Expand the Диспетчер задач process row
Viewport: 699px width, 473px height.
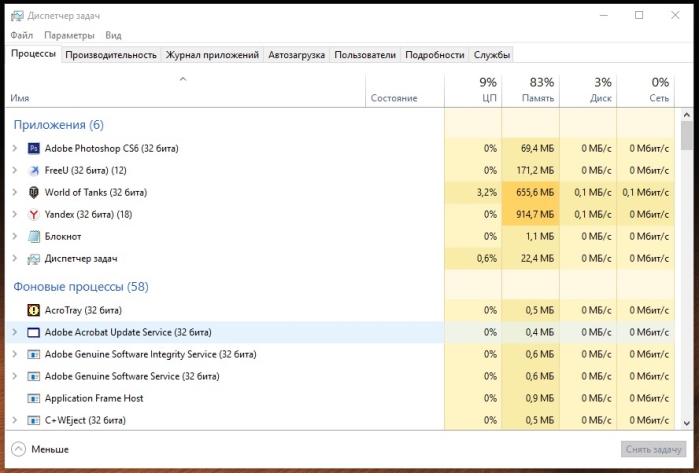15,258
